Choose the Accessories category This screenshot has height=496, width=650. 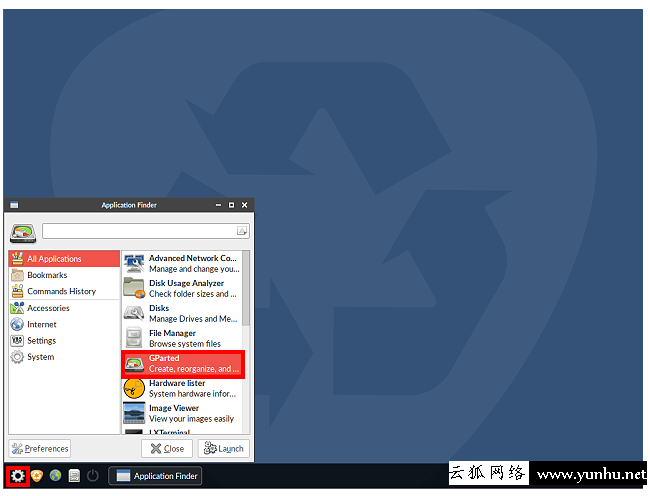coord(64,308)
